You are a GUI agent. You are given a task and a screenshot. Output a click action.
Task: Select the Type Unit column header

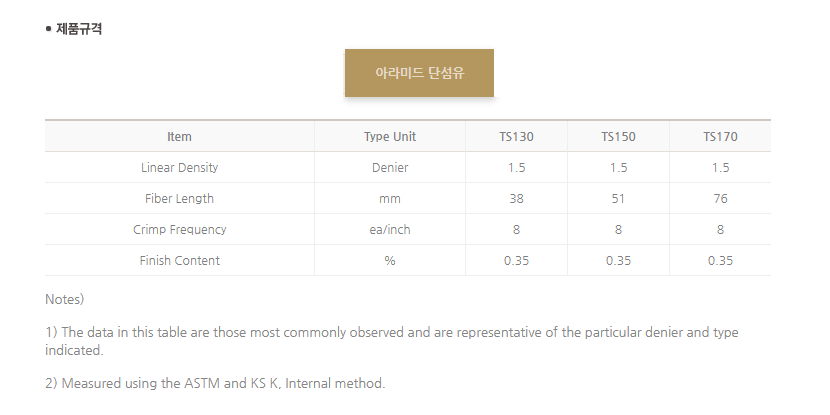click(390, 137)
